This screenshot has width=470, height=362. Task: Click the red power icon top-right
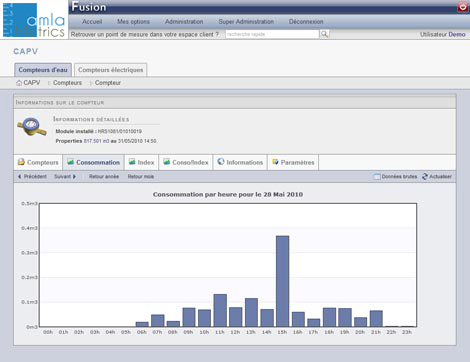pyautogui.click(x=463, y=6)
